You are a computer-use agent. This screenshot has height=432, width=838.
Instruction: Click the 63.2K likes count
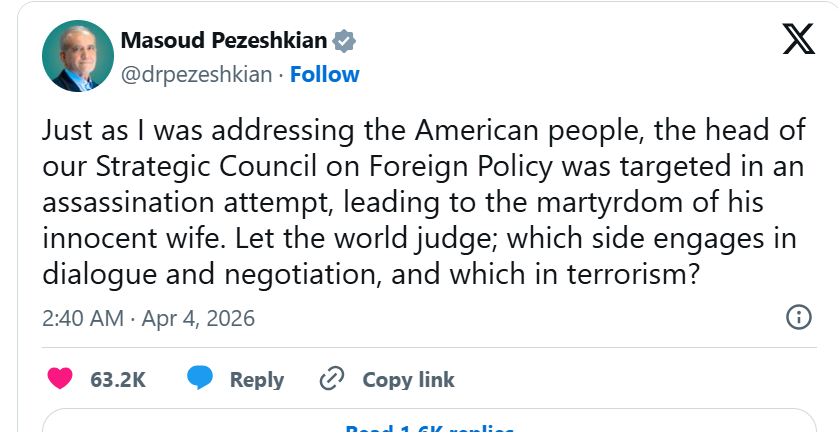[x=118, y=380]
